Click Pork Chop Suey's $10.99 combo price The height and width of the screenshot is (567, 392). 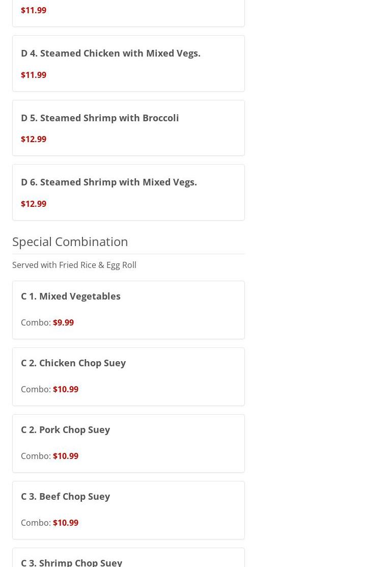(x=66, y=456)
